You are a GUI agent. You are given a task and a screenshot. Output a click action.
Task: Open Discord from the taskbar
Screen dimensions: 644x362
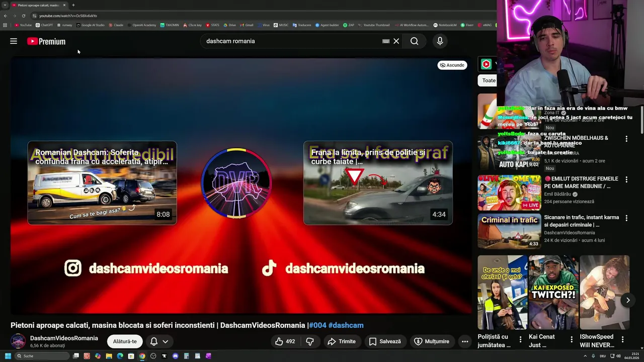coord(175,356)
